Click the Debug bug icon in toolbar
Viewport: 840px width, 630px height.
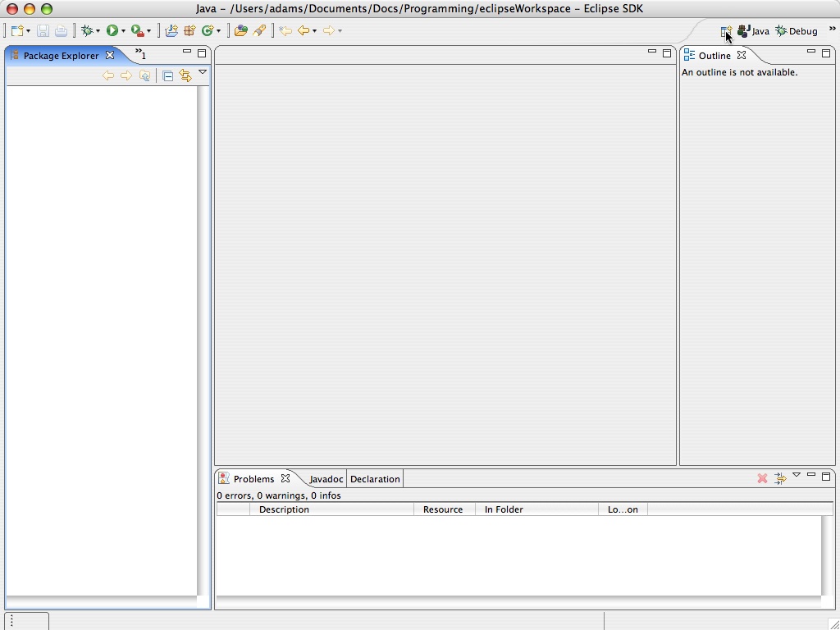pyautogui.click(x=87, y=31)
